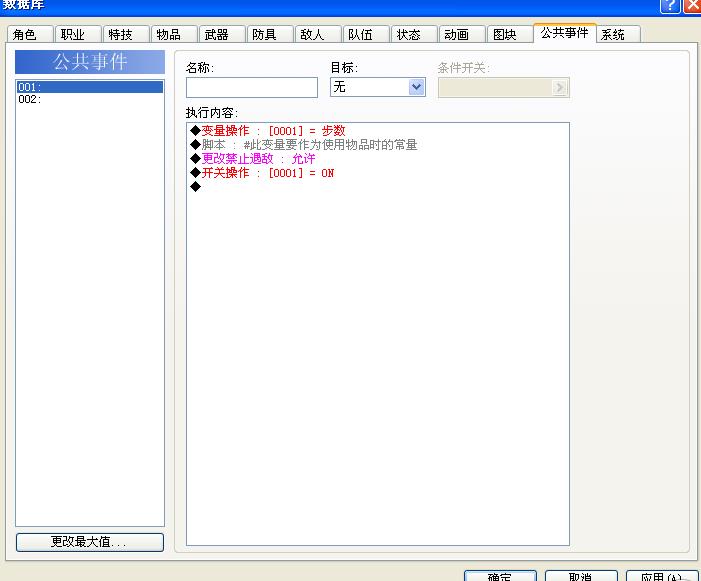Go to the 动画 tab
Screen dimensions: 701x581
462,34
